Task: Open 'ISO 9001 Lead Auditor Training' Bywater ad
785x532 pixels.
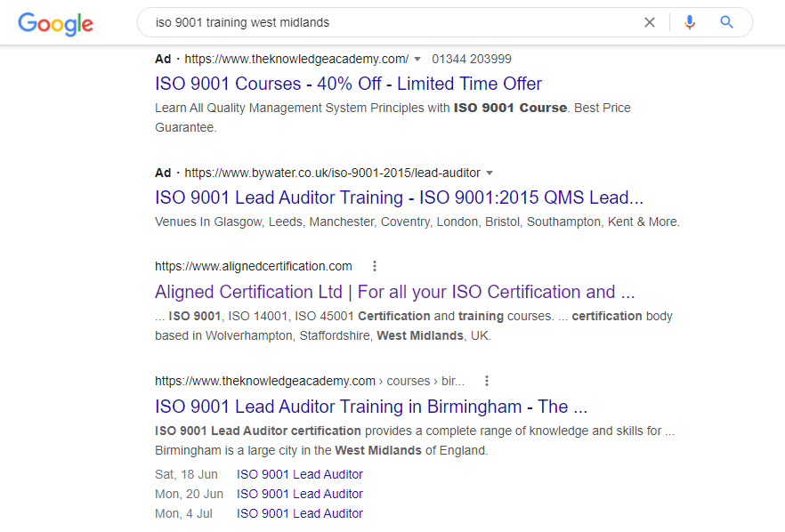Action: coord(399,197)
